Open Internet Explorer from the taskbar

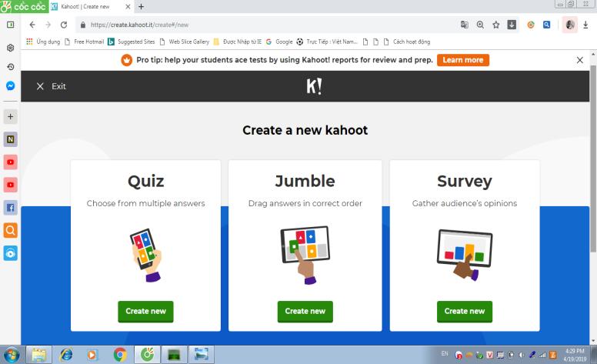pyautogui.click(x=66, y=356)
